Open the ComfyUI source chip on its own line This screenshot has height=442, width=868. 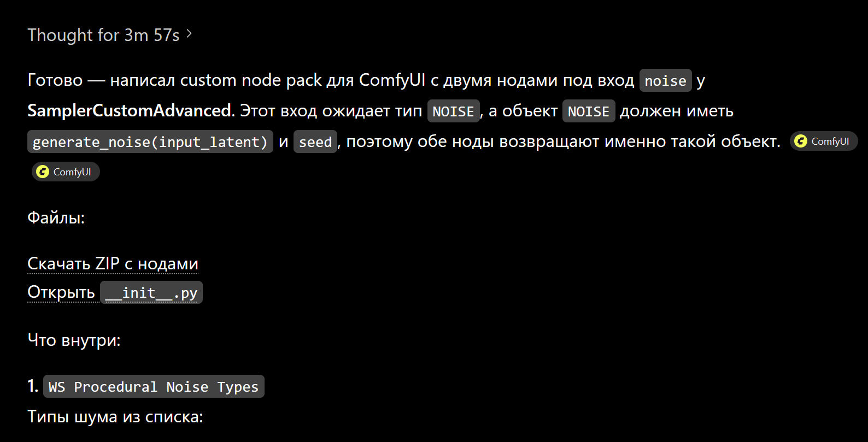(x=66, y=172)
